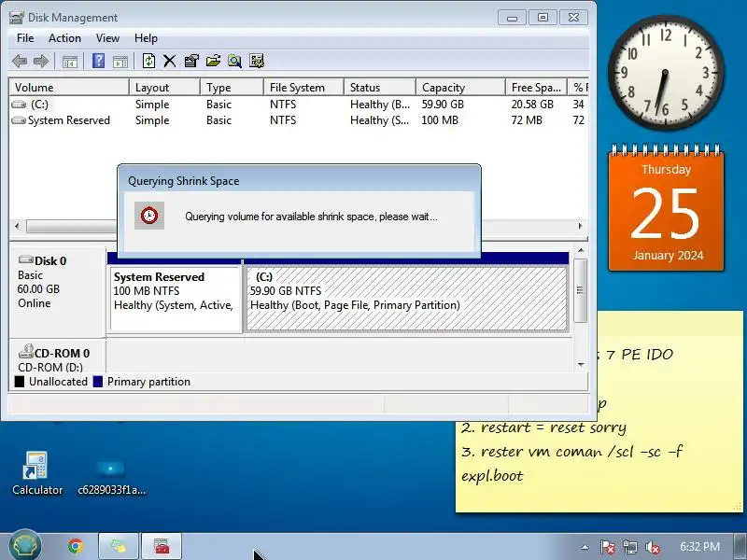Screen dimensions: 747x560
Task: Sort by the Volume column header
Action: [x=69, y=88]
